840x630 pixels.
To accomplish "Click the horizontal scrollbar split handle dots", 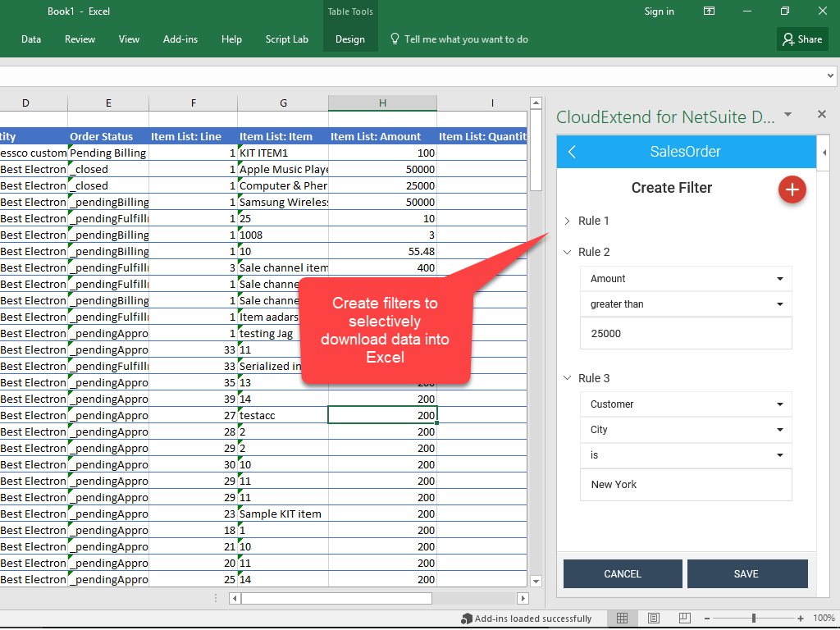I will tap(216, 598).
